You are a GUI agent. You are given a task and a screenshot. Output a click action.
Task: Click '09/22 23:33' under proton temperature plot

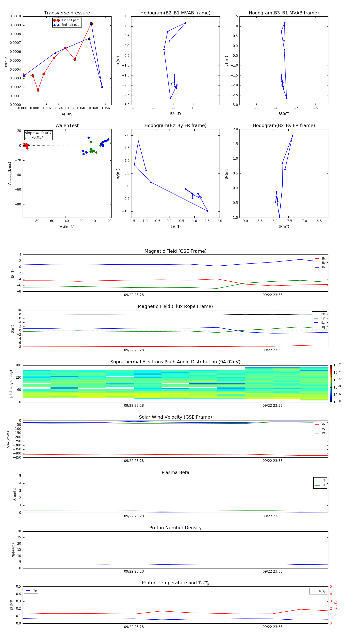[273, 627]
